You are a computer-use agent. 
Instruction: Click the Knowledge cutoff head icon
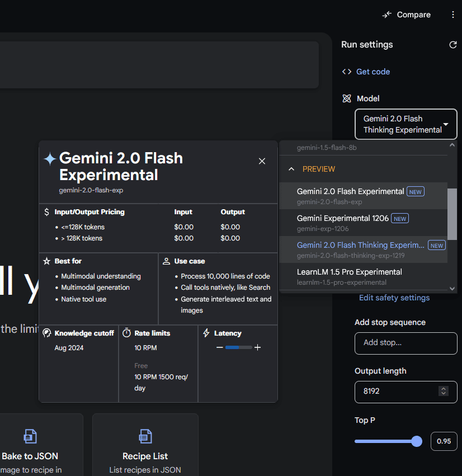click(47, 333)
